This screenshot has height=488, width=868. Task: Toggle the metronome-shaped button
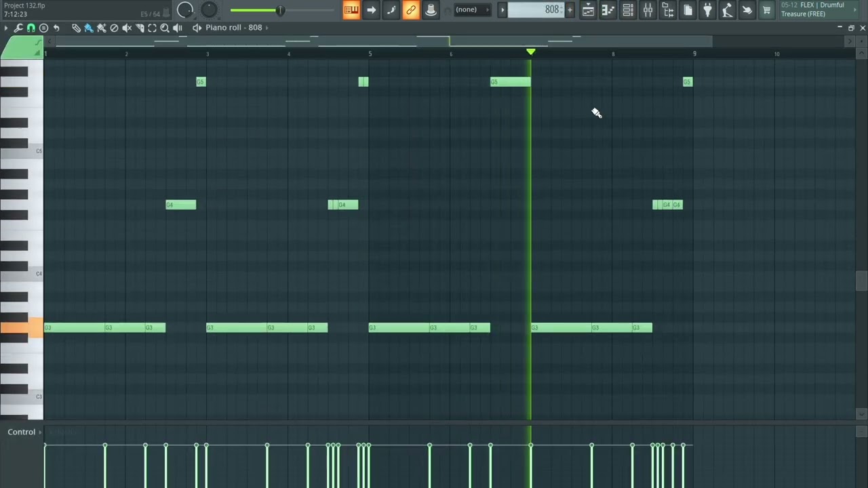431,9
